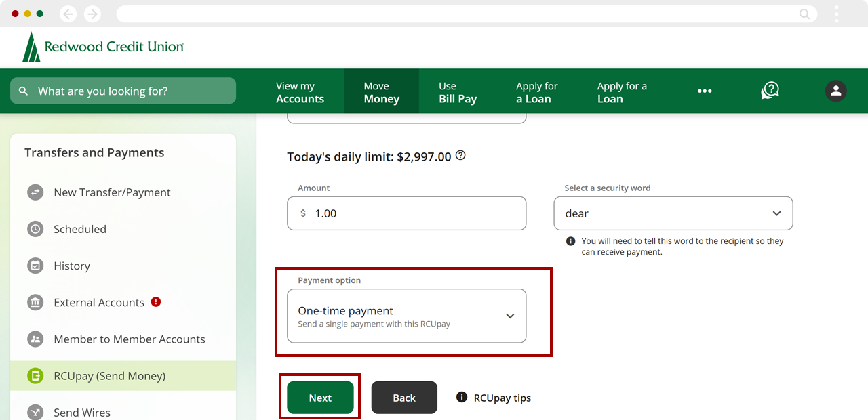Click the Scheduled clock icon
868x420 pixels.
[x=35, y=229]
